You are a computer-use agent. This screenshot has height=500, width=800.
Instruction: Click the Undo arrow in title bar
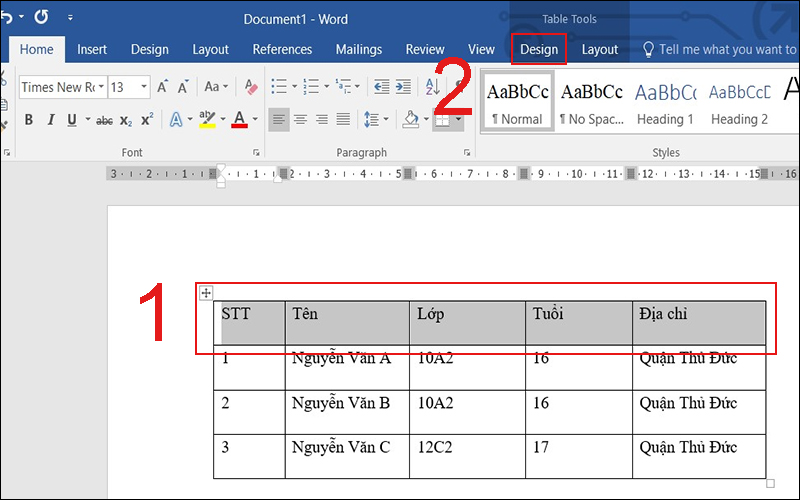coord(6,18)
